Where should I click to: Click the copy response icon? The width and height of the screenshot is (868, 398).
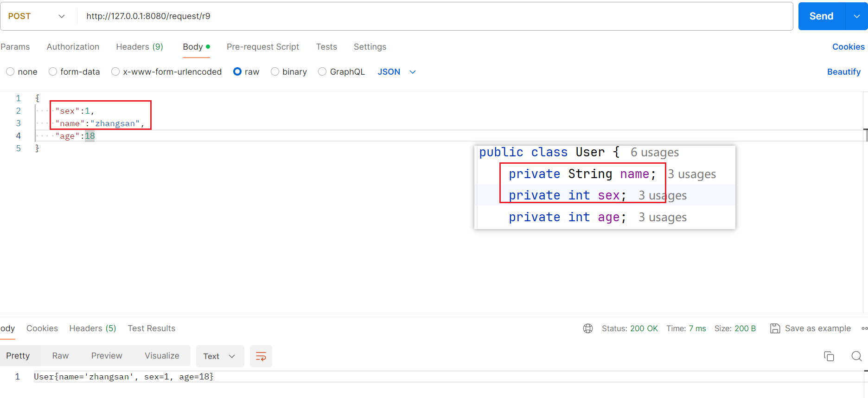coord(829,356)
